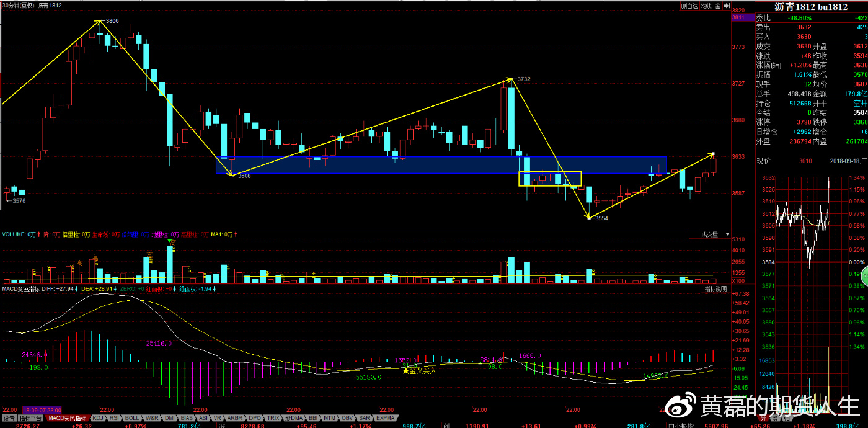This screenshot has width=868, height=428.
Task: Click the 55180.0 MACD area label
Action: pyautogui.click(x=368, y=377)
